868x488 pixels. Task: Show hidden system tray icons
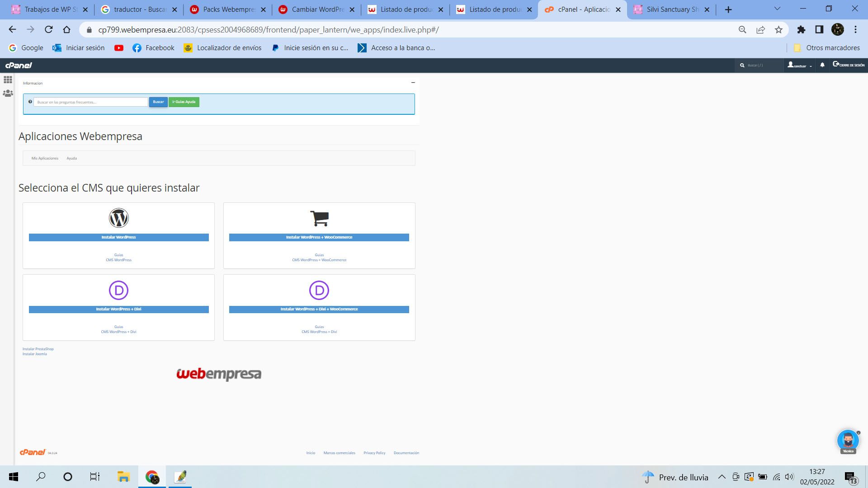722,477
